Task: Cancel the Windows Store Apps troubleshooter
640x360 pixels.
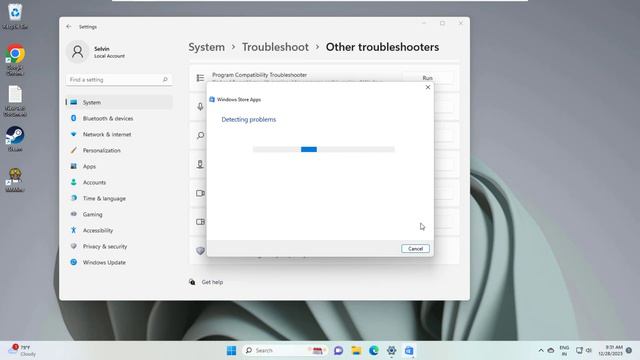Action: pos(415,249)
